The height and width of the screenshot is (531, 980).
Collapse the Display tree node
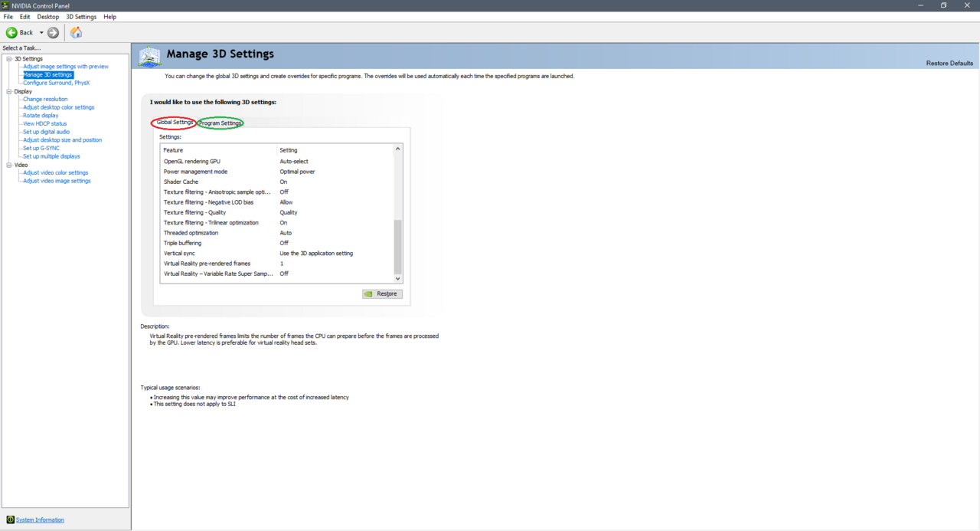tap(9, 91)
